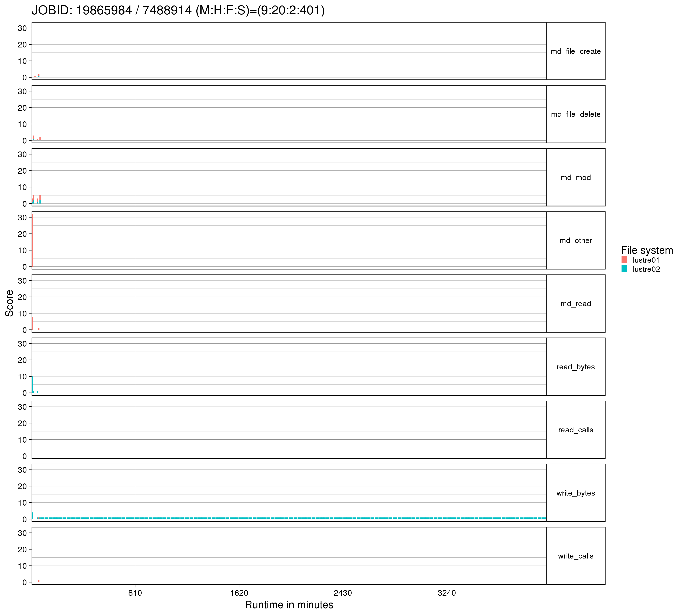The image size is (684, 616).
Task: Click the lustre01 legend label
Action: pos(646,260)
